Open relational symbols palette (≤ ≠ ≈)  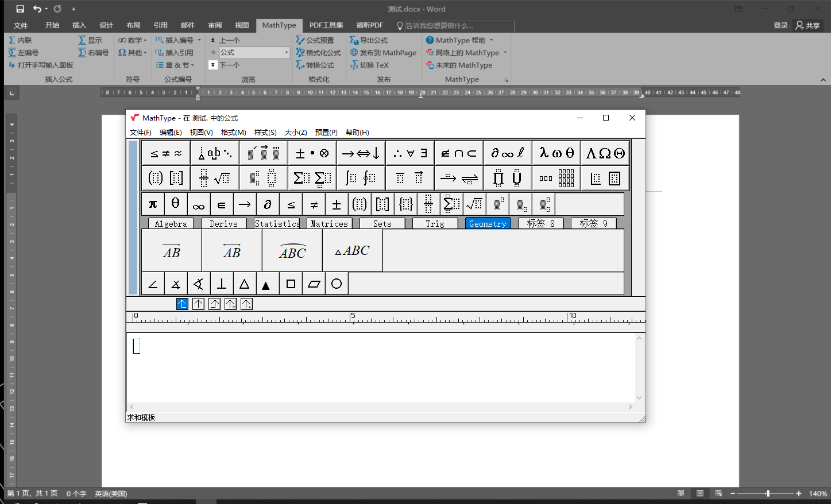(166, 153)
